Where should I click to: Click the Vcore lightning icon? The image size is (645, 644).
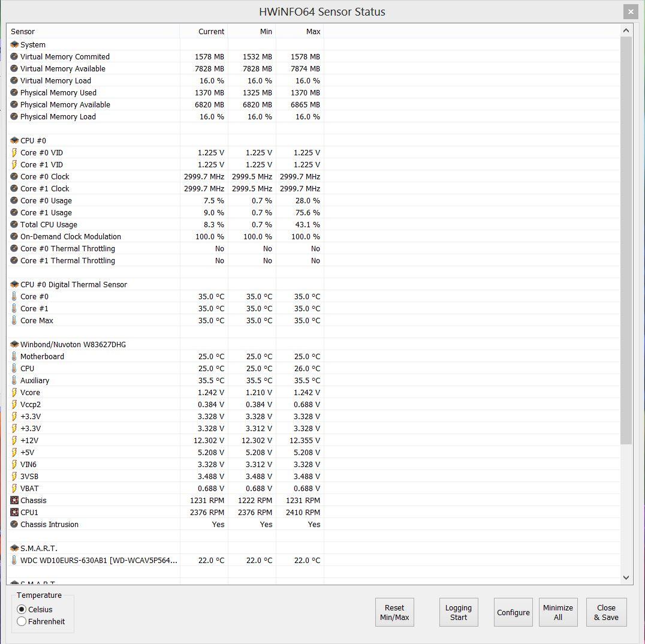(14, 393)
